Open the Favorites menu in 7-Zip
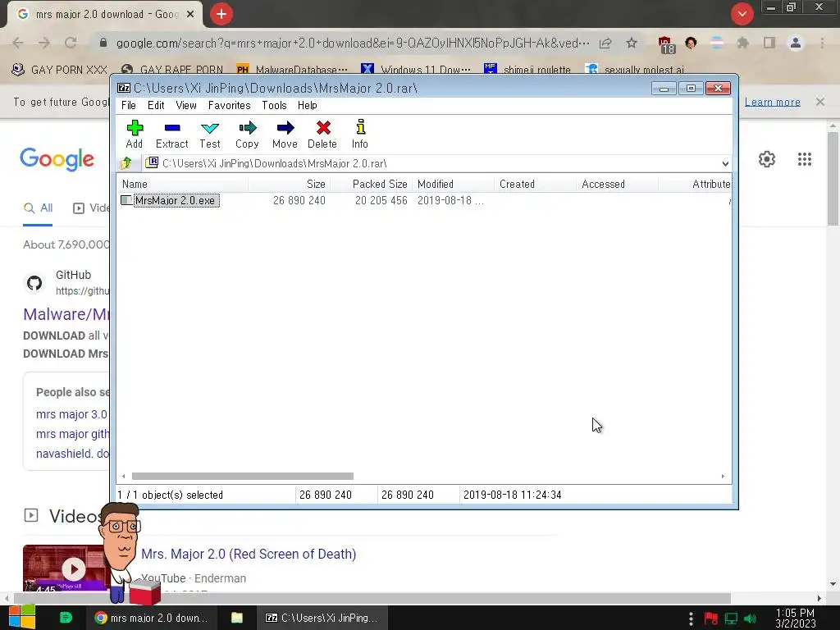840x630 pixels. coord(230,106)
